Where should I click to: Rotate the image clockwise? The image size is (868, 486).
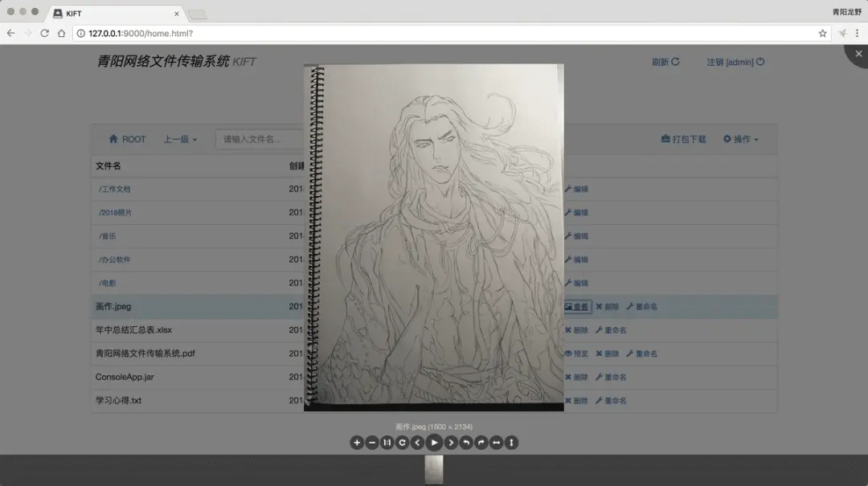pyautogui.click(x=481, y=443)
